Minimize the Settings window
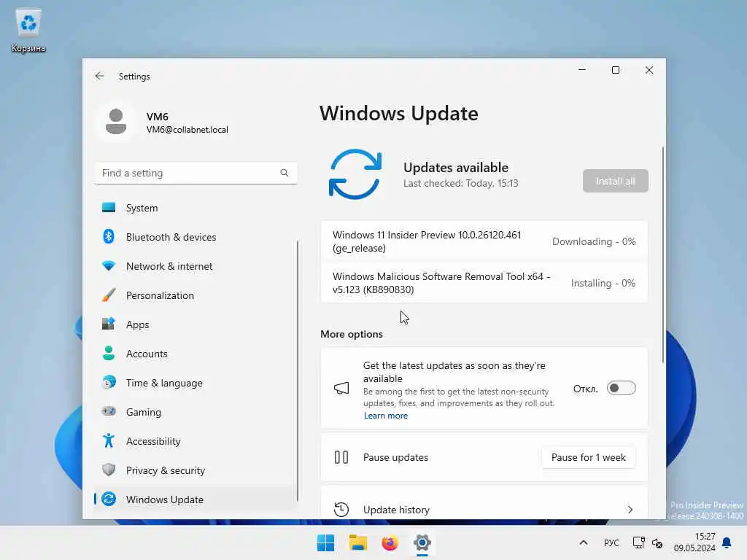 581,70
